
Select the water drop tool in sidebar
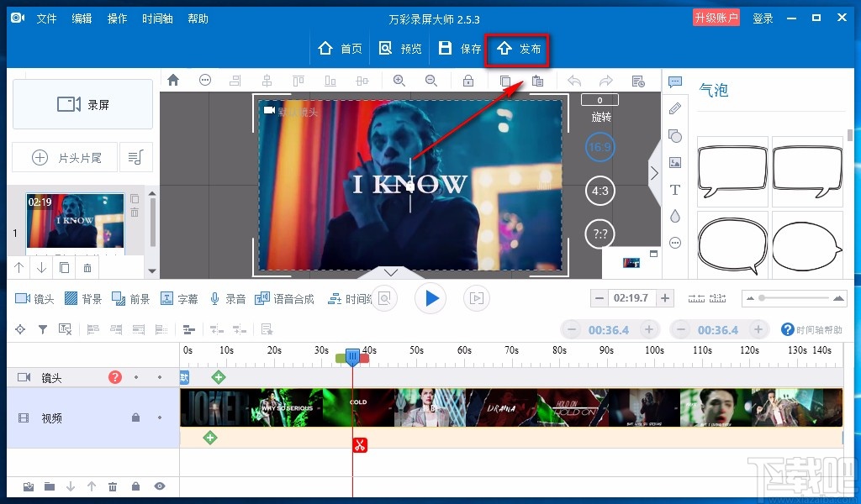coord(675,216)
